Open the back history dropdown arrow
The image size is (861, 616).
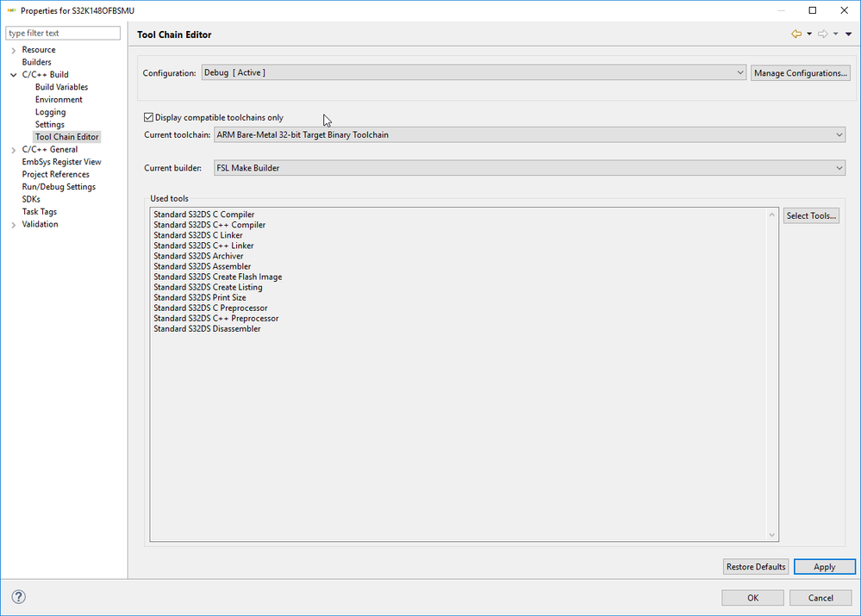point(809,34)
